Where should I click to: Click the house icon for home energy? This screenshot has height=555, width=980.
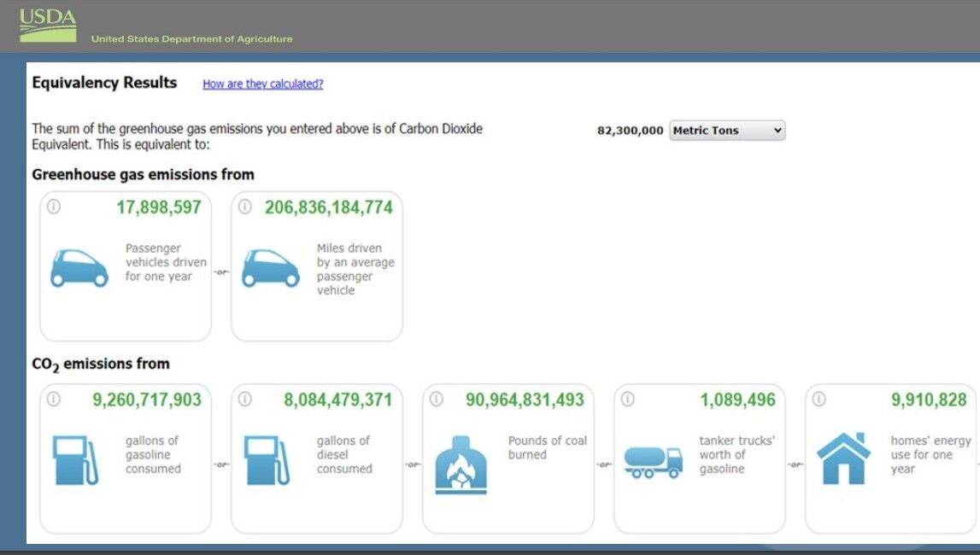pos(843,459)
